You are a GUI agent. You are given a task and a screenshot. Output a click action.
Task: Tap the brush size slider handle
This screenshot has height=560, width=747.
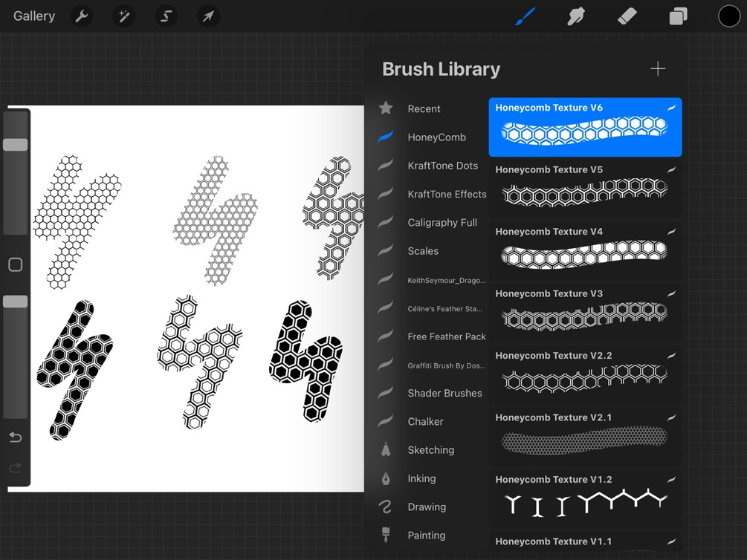point(16,145)
